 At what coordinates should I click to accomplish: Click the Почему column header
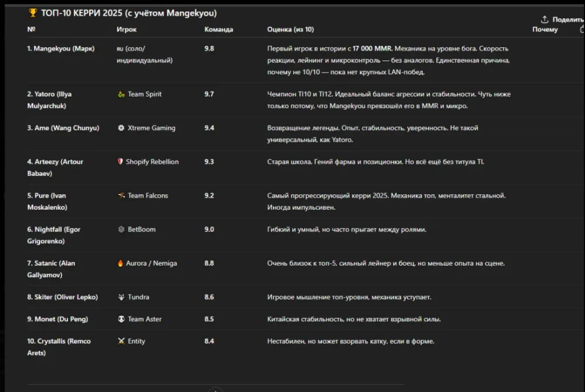[544, 29]
